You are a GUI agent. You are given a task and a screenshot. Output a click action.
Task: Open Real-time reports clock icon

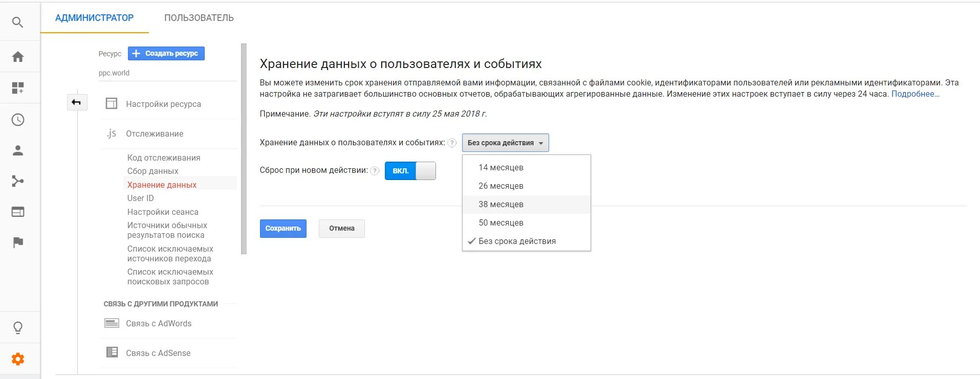pos(18,120)
